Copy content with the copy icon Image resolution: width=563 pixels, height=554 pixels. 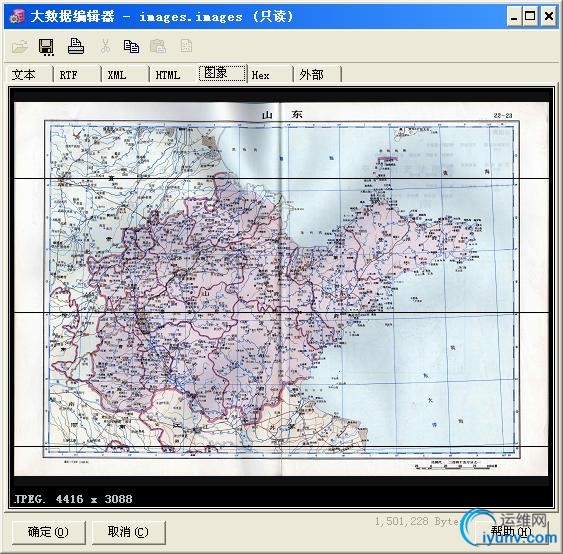click(x=131, y=46)
